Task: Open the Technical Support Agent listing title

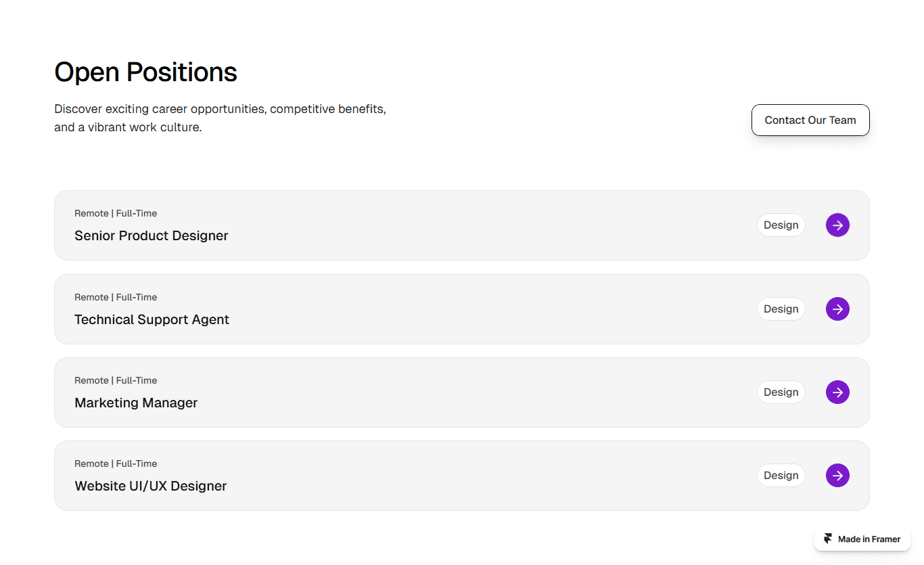Action: (x=152, y=319)
